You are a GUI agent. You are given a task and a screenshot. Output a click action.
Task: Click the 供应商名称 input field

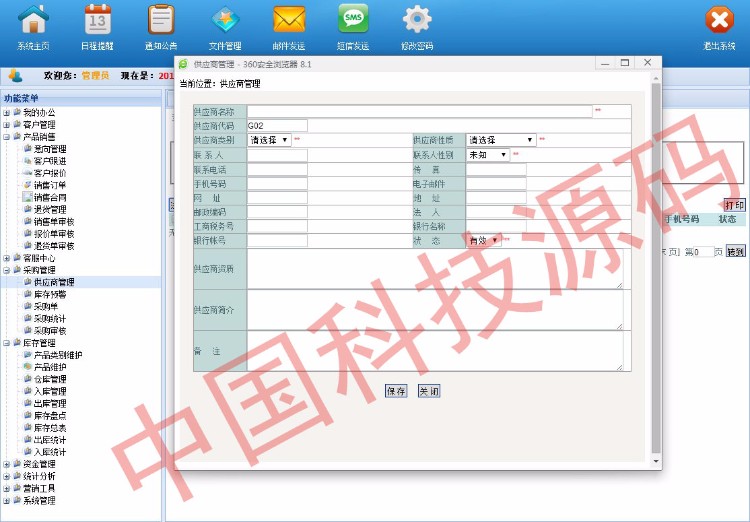(x=419, y=111)
